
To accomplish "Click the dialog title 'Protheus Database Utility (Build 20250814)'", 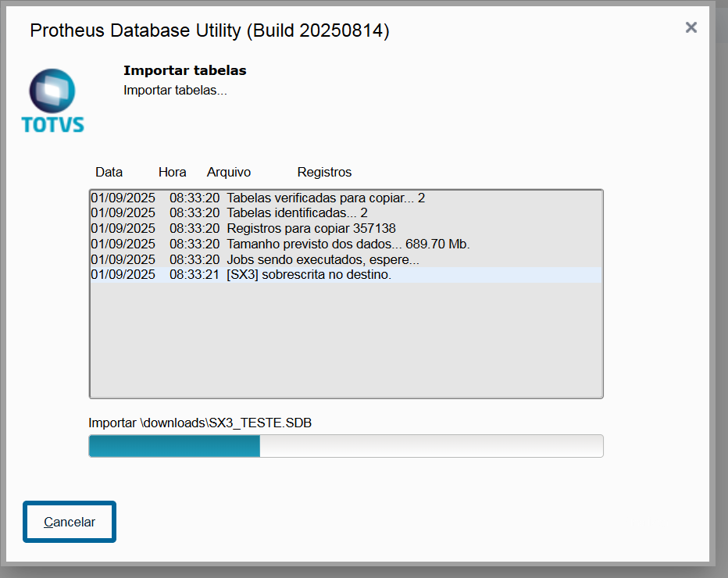I will [210, 30].
